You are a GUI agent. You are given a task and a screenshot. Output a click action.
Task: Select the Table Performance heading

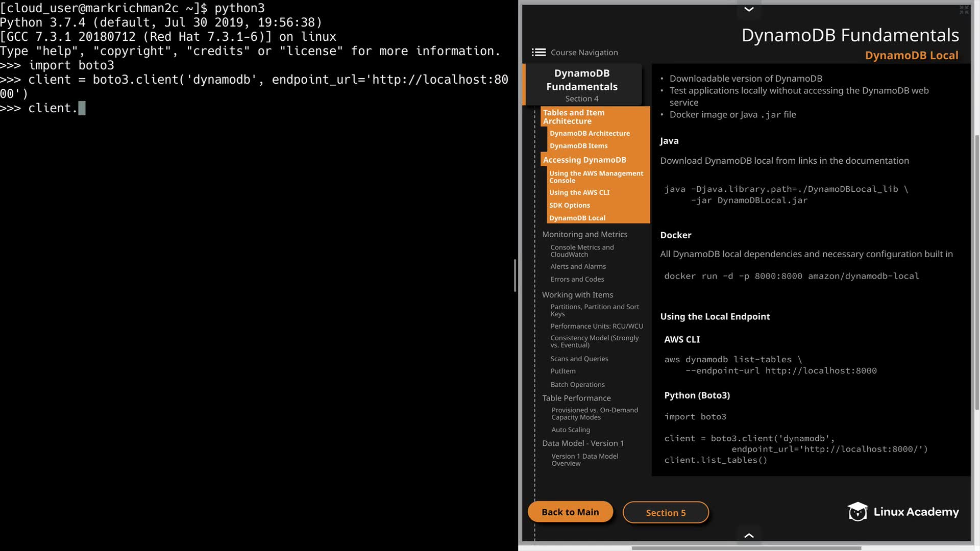576,398
